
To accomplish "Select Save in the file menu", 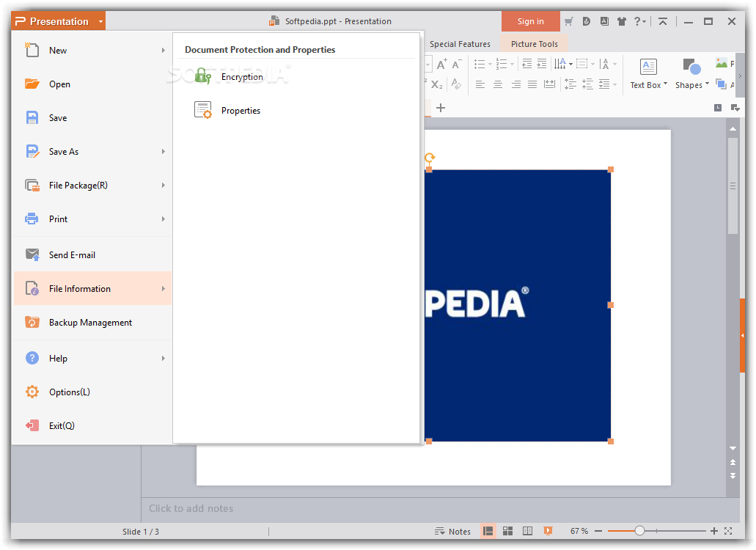I will (92, 118).
